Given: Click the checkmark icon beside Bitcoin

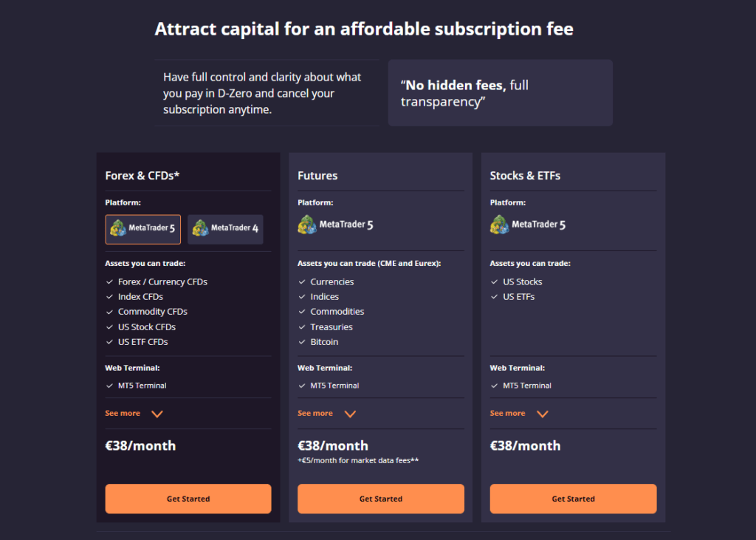Looking at the screenshot, I should [301, 342].
